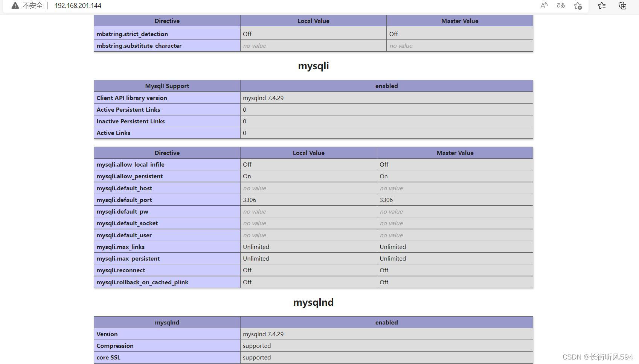
Task: Click the 'Active Links' row label
Action: pos(113,133)
